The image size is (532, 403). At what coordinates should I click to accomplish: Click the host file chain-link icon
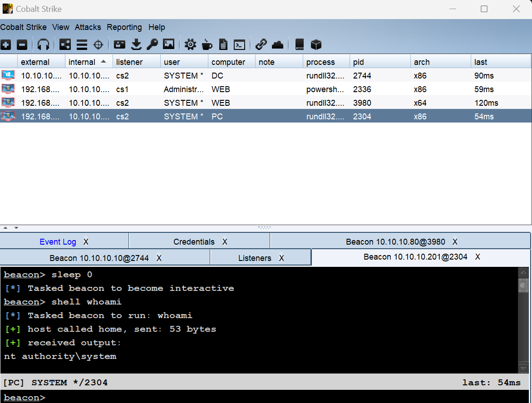pyautogui.click(x=261, y=44)
